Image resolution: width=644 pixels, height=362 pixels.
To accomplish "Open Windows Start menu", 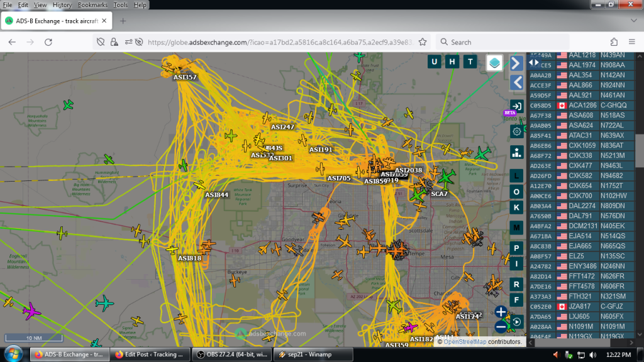I will pos(13,354).
